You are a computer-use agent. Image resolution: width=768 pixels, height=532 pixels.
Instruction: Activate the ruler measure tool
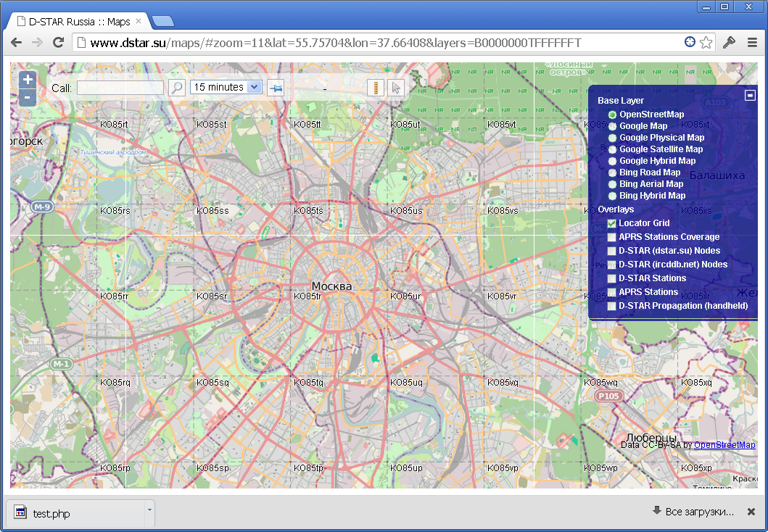(376, 88)
